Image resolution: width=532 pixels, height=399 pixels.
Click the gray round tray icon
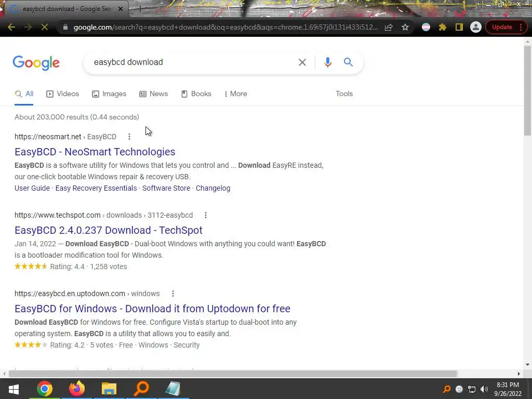[x=459, y=389]
